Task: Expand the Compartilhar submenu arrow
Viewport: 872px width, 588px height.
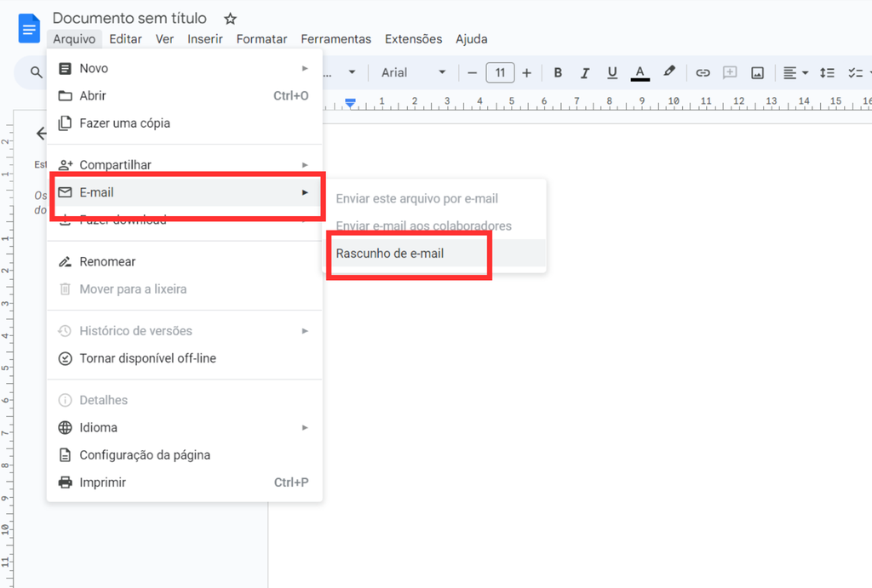Action: click(305, 165)
